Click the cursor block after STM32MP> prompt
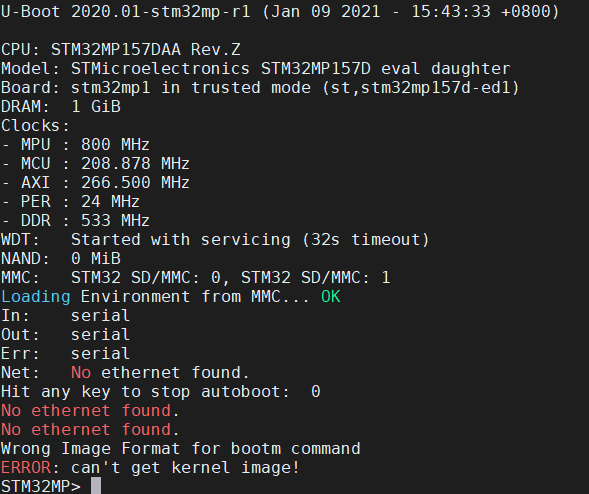Screen dimensions: 589x494 96,486
